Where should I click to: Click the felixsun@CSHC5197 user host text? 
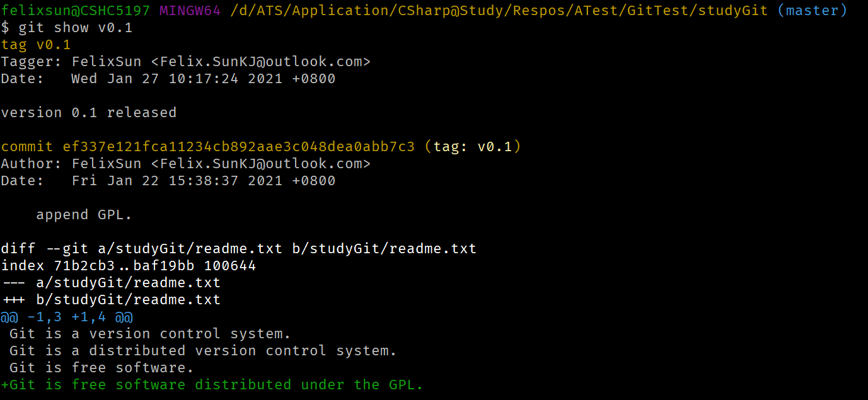(76, 11)
